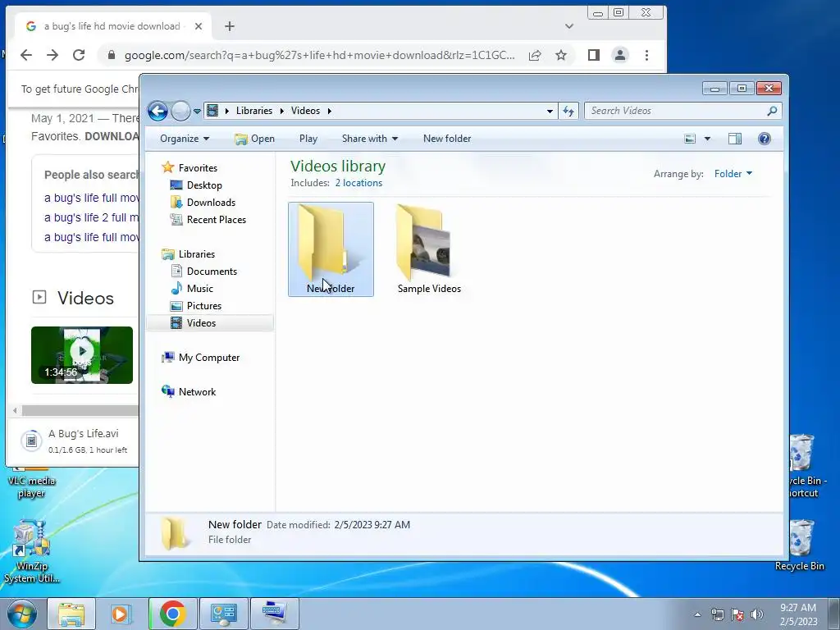Open Chrome's tab search chevron
This screenshot has width=840, height=630.
(569, 26)
